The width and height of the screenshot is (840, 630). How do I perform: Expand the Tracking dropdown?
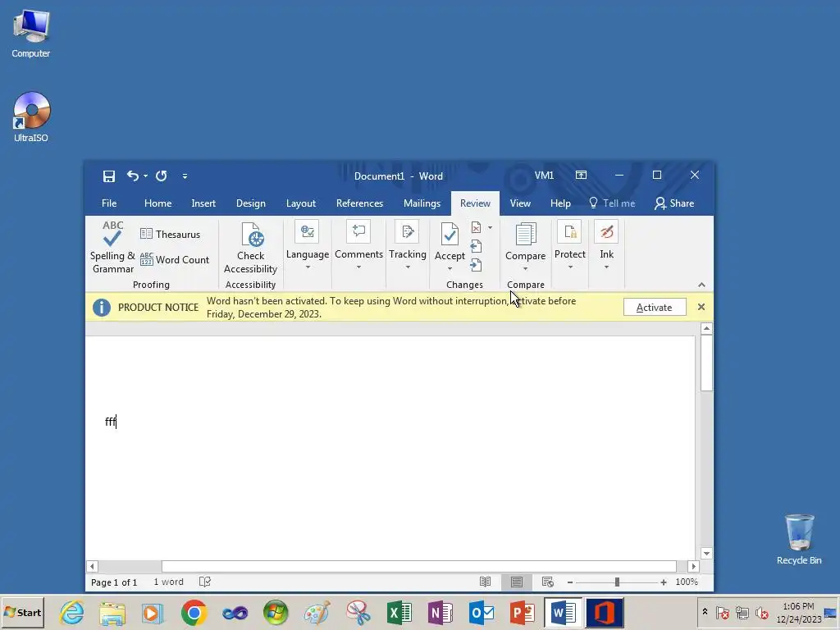tap(408, 246)
